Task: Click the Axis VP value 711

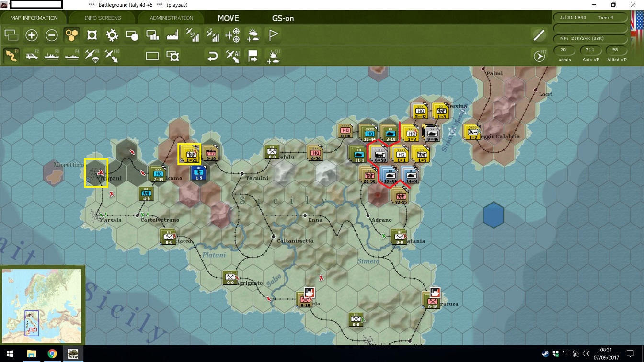Action: pos(590,50)
